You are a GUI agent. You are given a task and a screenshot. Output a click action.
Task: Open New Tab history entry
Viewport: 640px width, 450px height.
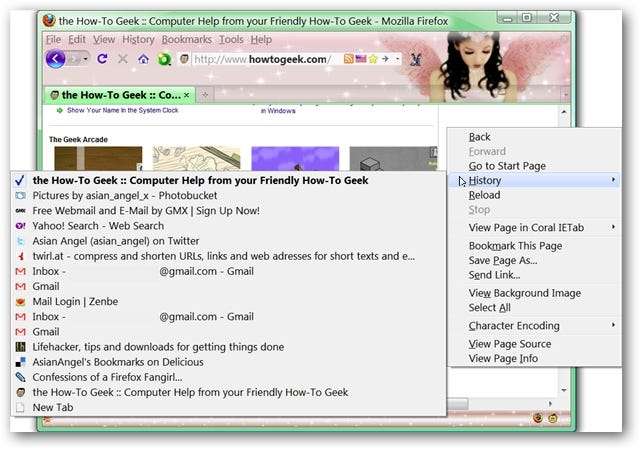click(x=229, y=407)
